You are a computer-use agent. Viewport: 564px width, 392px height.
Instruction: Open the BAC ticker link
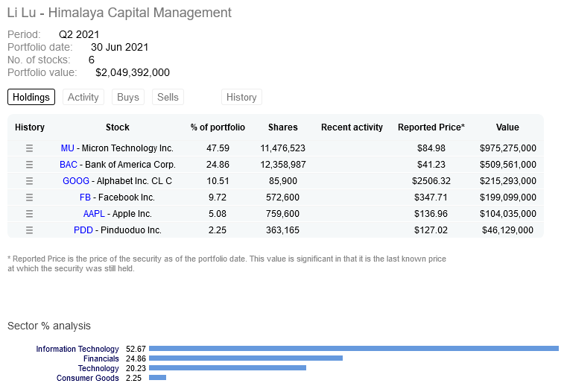point(69,165)
